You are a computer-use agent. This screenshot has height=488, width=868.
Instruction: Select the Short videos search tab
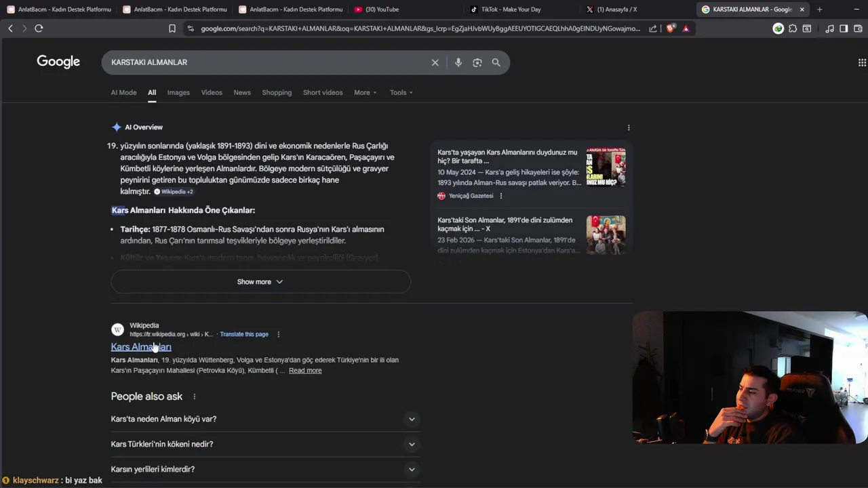(x=323, y=92)
